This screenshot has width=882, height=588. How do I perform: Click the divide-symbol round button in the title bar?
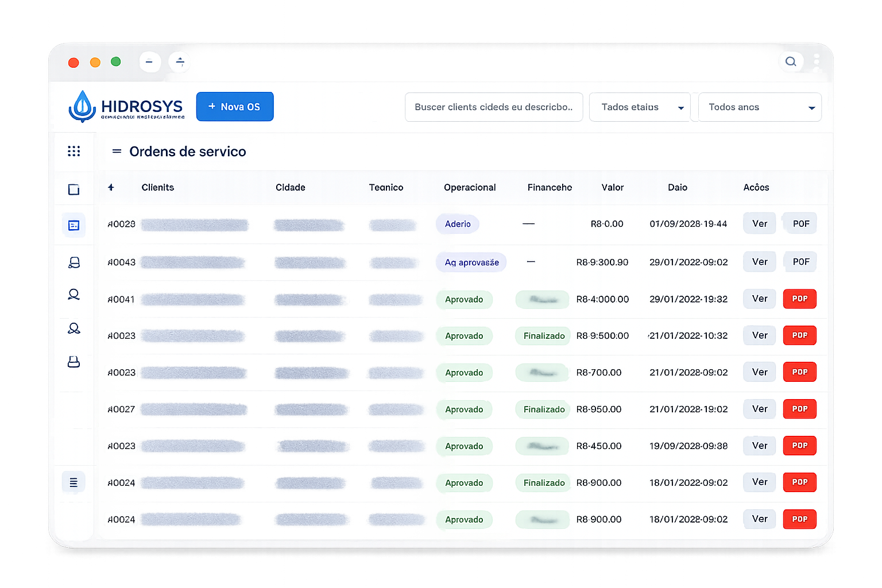point(180,61)
